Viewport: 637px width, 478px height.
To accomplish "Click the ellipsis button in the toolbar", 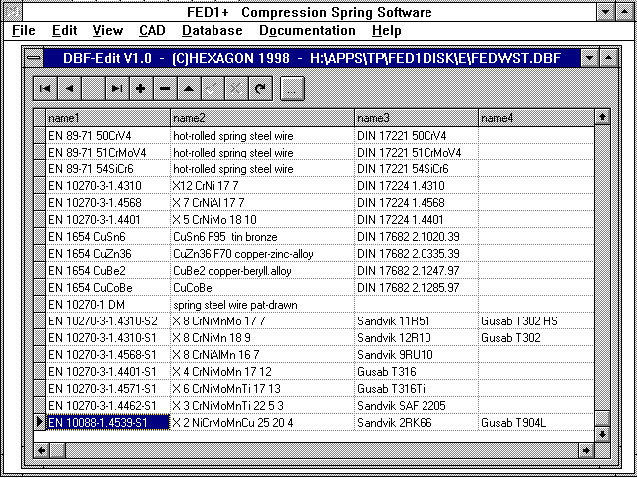I will point(291,88).
